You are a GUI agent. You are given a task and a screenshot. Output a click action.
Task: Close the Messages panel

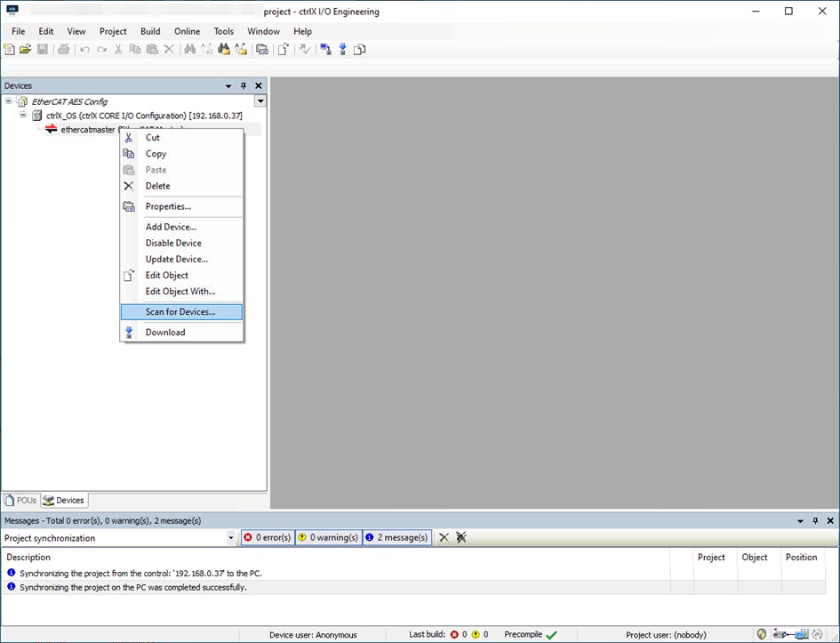click(830, 521)
